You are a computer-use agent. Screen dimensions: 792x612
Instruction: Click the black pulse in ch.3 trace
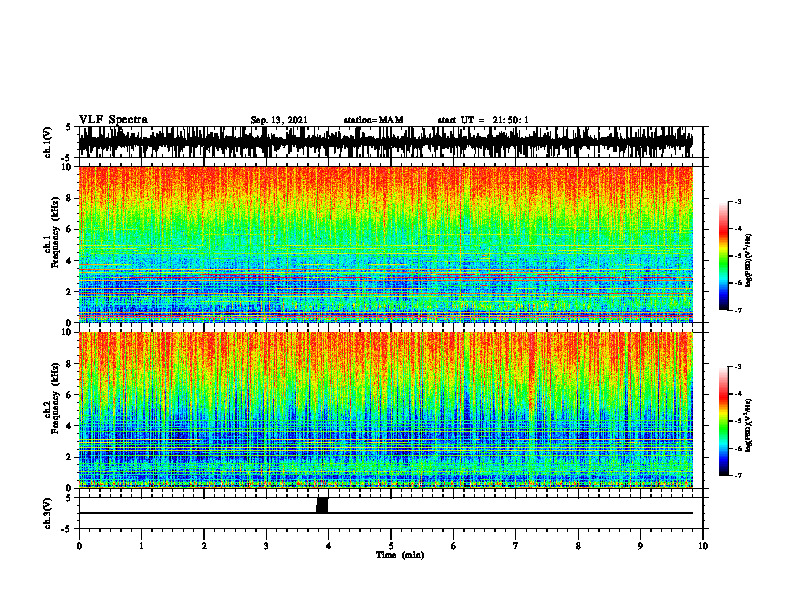click(x=322, y=505)
